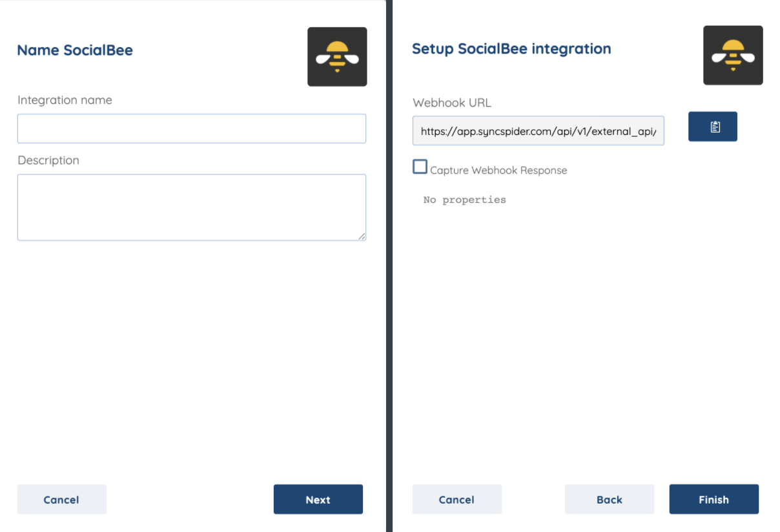This screenshot has width=780, height=532.
Task: Click into the Description text area
Action: 192,207
